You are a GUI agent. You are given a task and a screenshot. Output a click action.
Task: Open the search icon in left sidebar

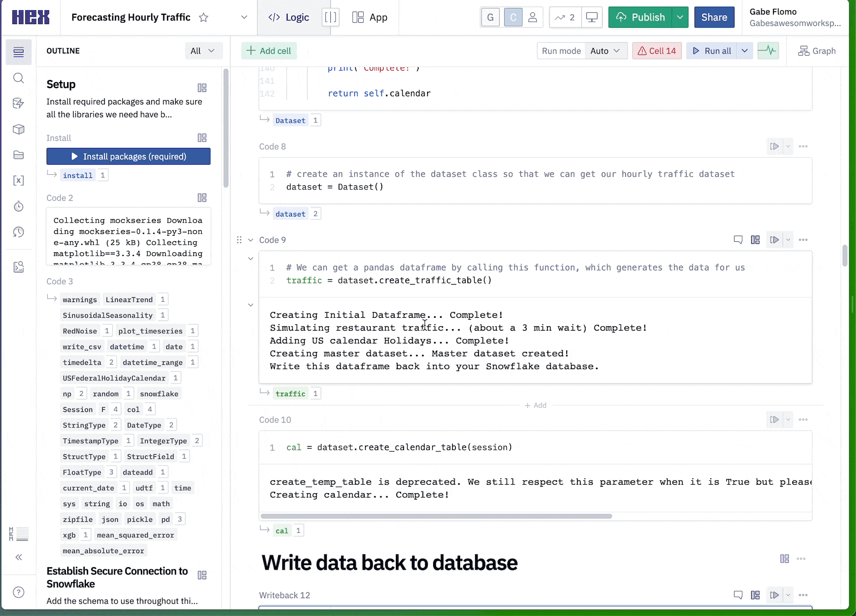[18, 78]
